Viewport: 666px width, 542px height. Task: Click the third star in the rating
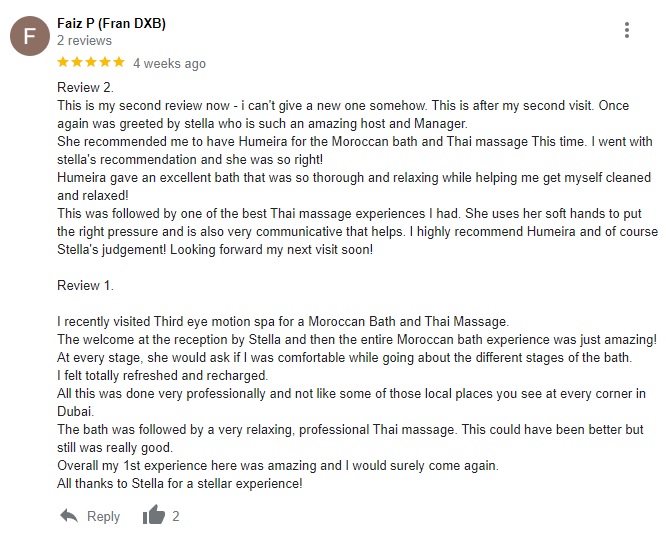point(91,62)
